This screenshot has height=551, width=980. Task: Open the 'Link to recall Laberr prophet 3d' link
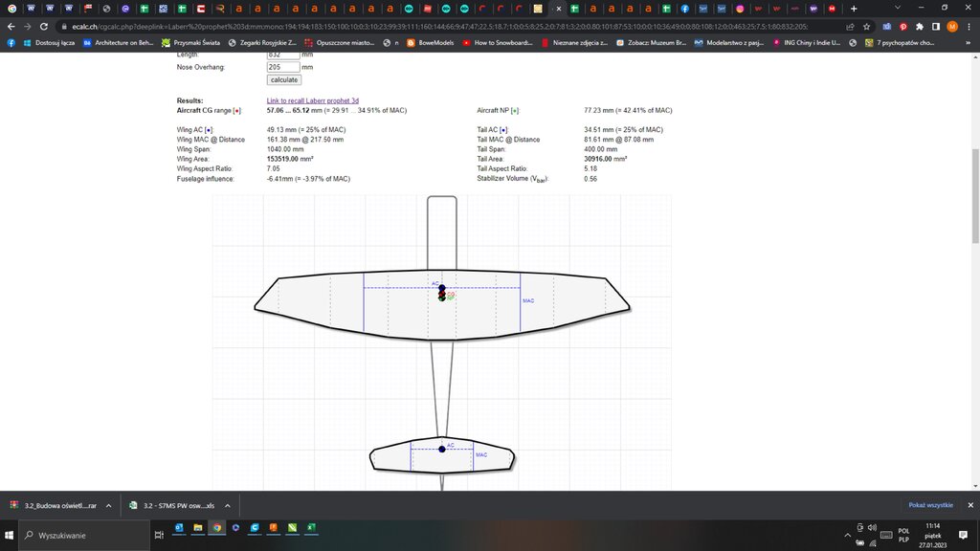tap(312, 100)
